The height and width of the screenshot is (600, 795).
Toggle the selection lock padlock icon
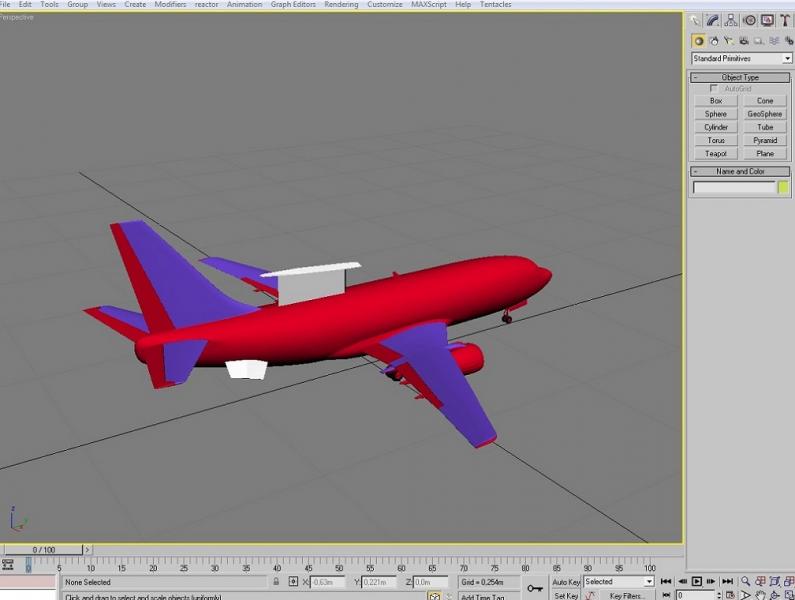click(x=276, y=582)
